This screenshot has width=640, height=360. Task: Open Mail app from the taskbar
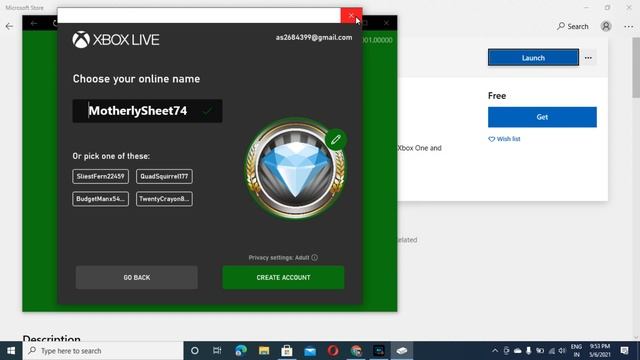tap(310, 351)
